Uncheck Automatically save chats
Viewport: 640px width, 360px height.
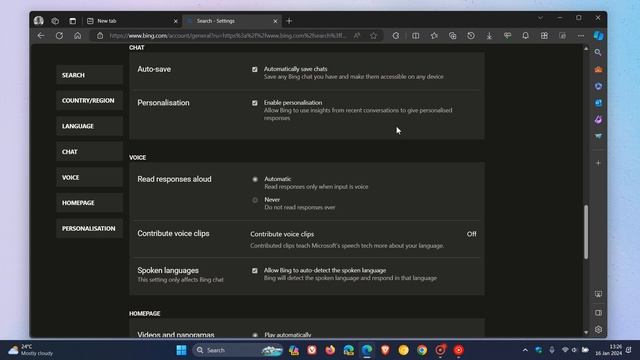coord(255,69)
